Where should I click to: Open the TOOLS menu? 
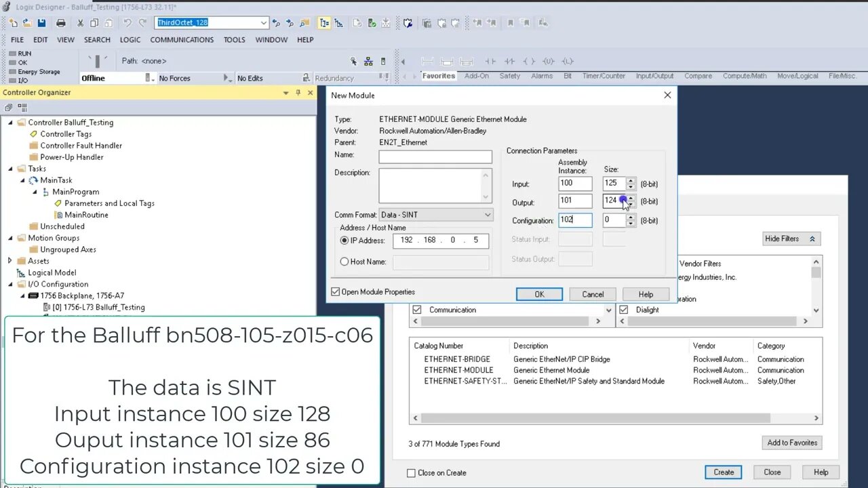235,40
